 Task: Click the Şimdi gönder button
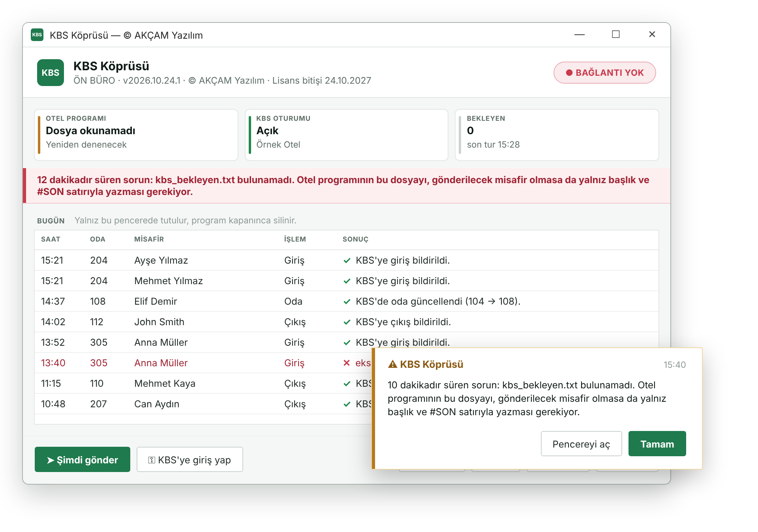(83, 460)
